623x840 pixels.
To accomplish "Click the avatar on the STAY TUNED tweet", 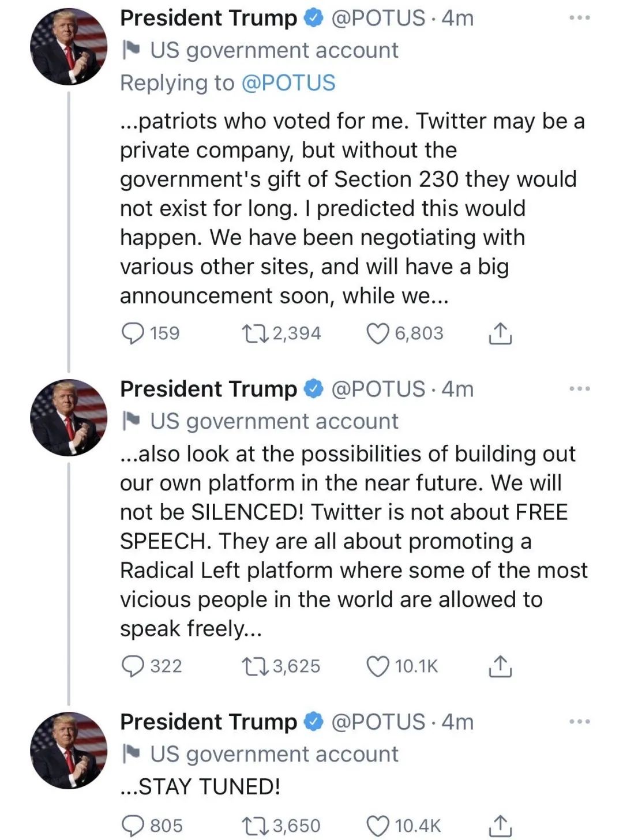I will coord(69,751).
